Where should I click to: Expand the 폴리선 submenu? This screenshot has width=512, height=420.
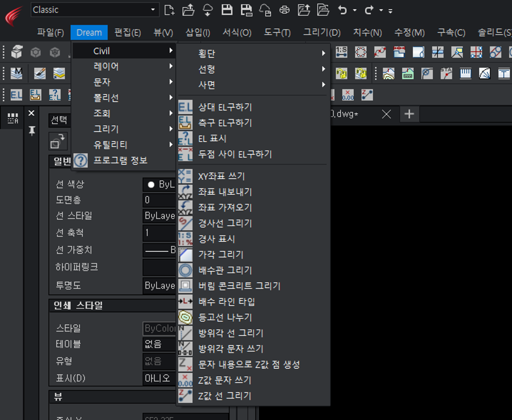124,98
